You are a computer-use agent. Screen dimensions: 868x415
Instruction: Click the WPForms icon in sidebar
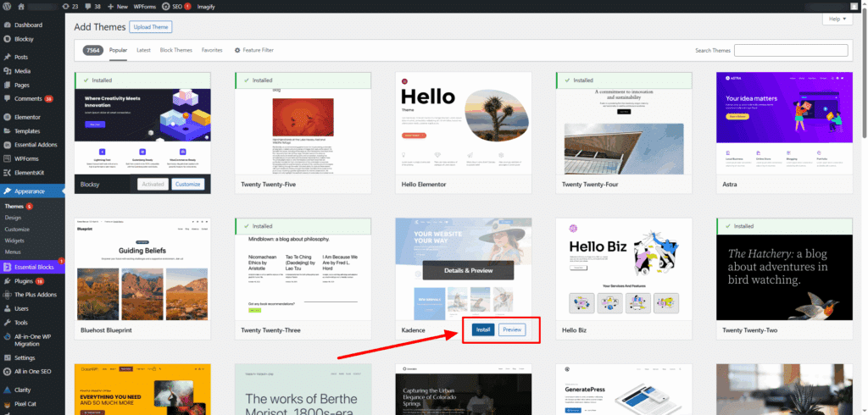[7, 158]
